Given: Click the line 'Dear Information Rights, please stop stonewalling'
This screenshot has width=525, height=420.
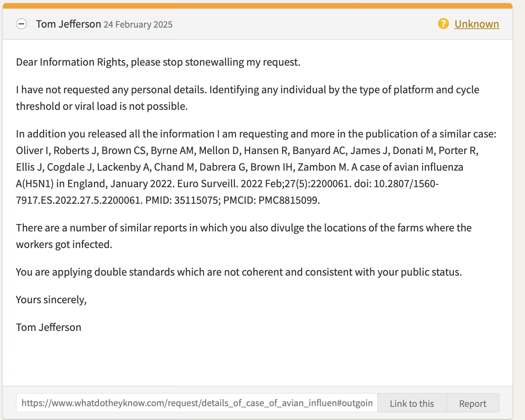Looking at the screenshot, I should (x=158, y=62).
